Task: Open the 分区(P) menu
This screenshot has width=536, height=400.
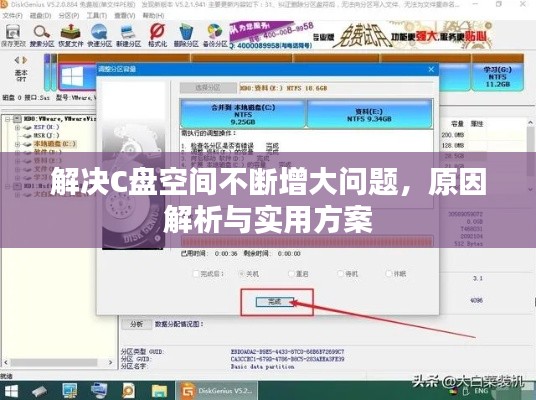Action: tap(69, 16)
